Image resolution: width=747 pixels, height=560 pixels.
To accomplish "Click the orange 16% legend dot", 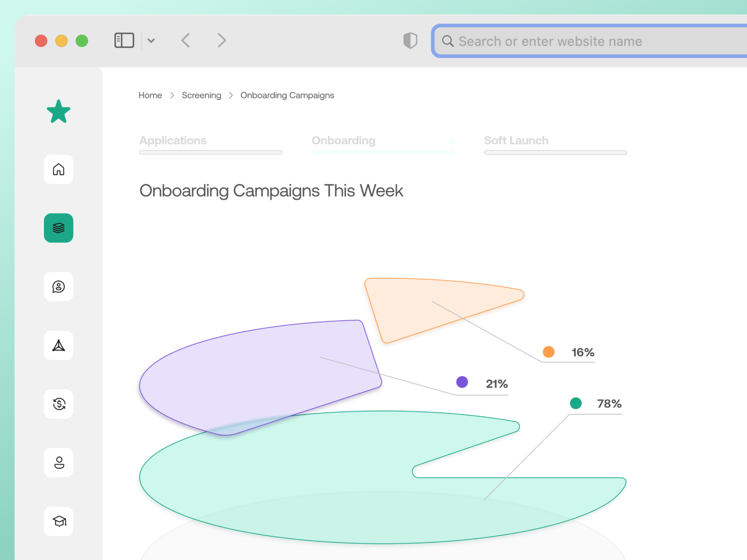I will 548,352.
